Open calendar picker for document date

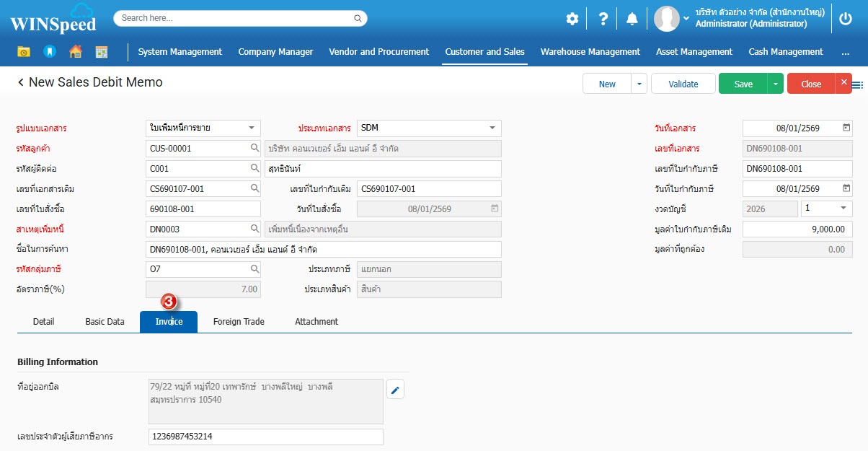846,128
